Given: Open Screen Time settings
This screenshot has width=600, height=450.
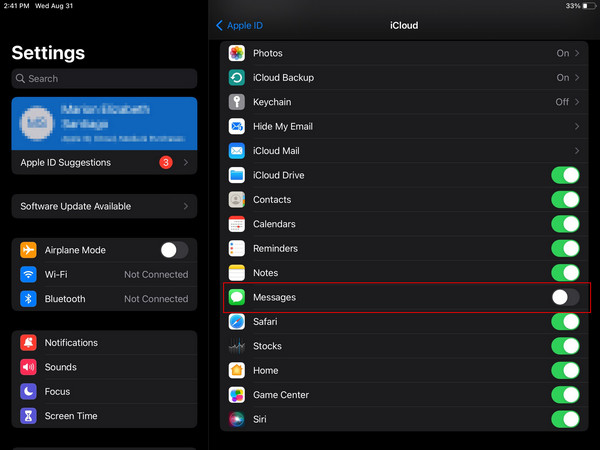Looking at the screenshot, I should pos(104,416).
